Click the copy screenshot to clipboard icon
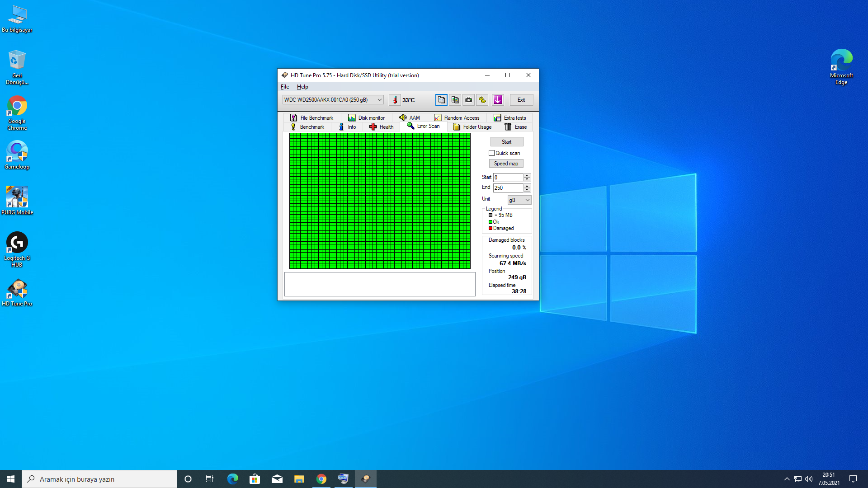 [x=455, y=100]
